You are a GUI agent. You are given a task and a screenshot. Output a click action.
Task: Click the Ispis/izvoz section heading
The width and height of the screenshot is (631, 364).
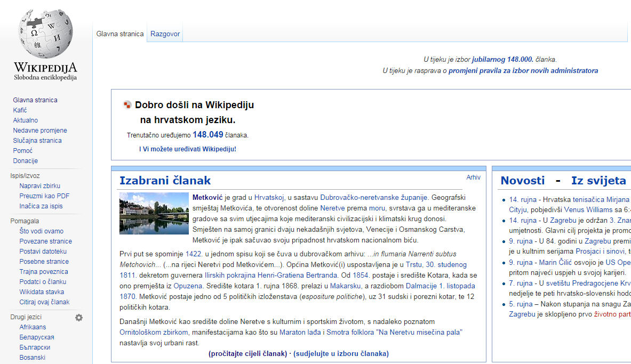(x=25, y=176)
